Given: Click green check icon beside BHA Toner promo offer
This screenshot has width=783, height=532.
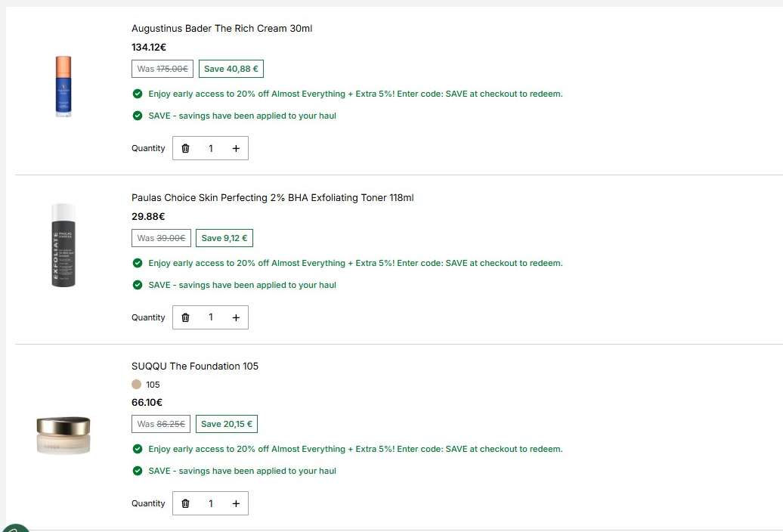Looking at the screenshot, I should pos(138,263).
